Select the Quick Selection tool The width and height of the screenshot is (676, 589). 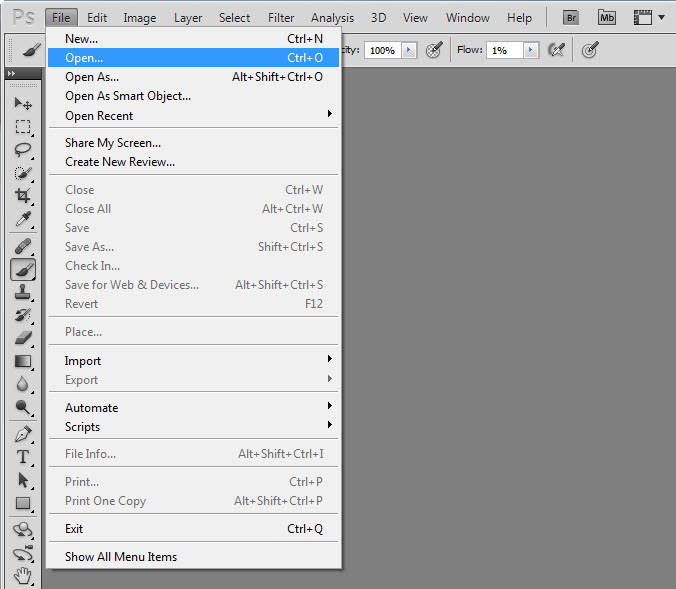[23, 173]
